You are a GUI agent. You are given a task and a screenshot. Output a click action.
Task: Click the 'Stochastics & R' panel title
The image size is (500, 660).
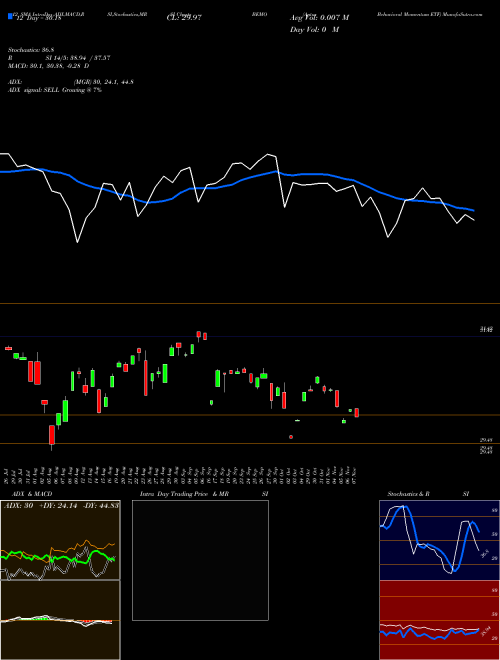[408, 494]
